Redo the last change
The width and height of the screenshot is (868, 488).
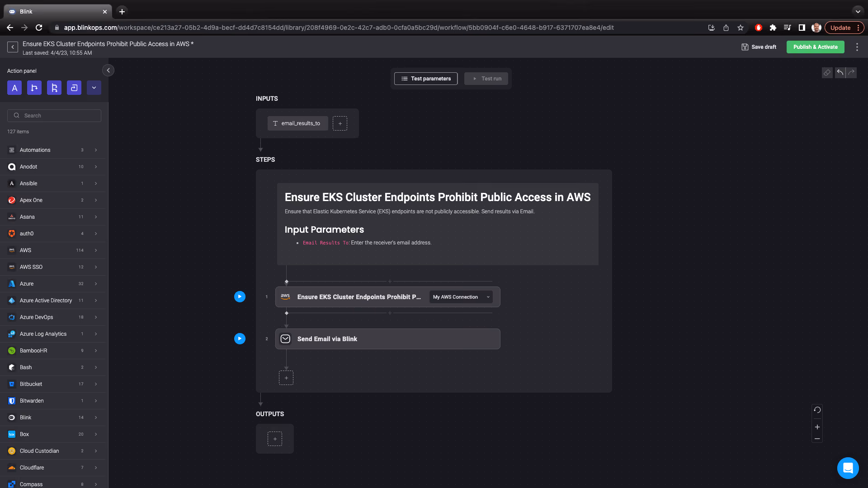pyautogui.click(x=851, y=73)
